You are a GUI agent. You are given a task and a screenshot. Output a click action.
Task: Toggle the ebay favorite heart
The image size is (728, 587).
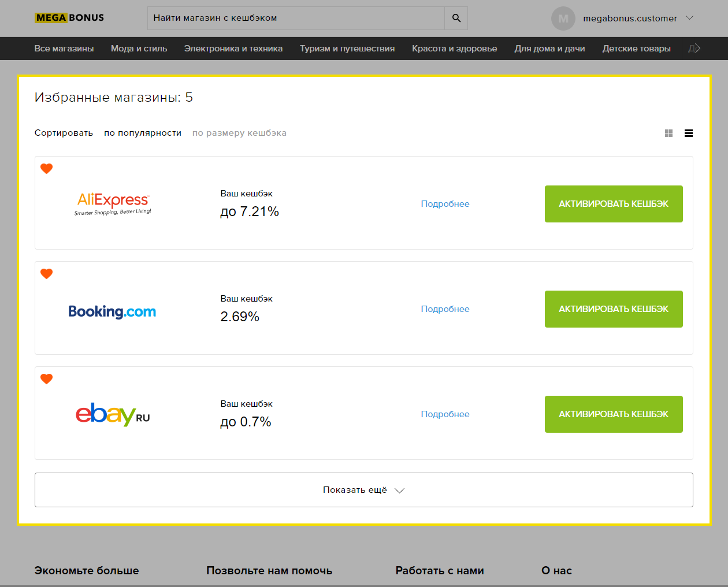tap(47, 379)
